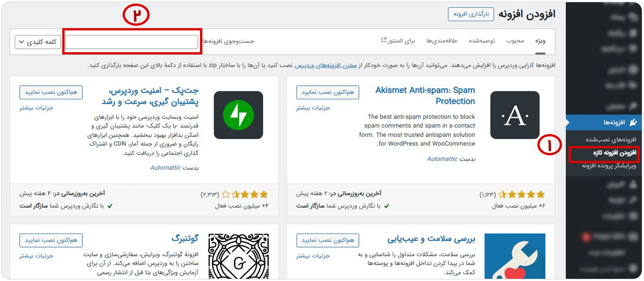Image resolution: width=644 pixels, height=281 pixels.
Task: Click the Jetpack compatibility text 'سازگار است'
Action: coord(33,206)
